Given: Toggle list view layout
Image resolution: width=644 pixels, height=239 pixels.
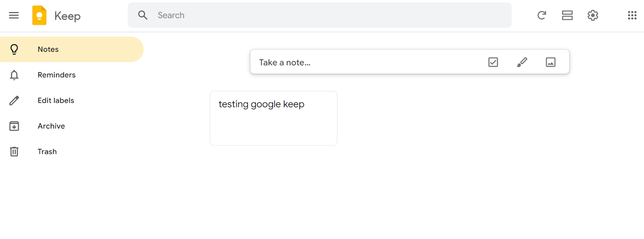Looking at the screenshot, I should (567, 15).
